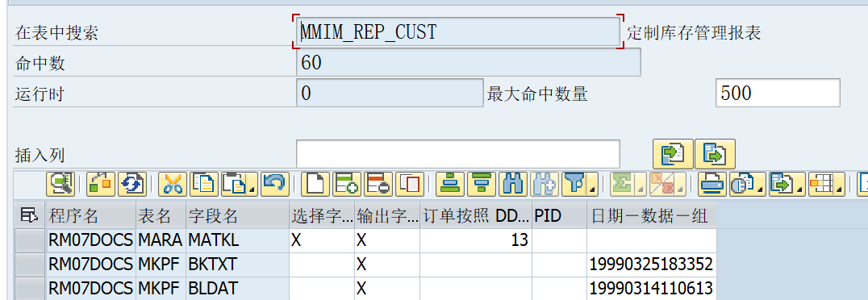Click the 输出字... column header
The image size is (868, 300).
click(387, 216)
